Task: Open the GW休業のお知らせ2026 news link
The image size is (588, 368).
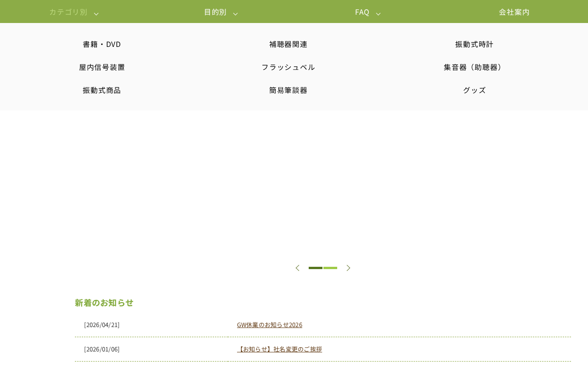Action: tap(270, 325)
